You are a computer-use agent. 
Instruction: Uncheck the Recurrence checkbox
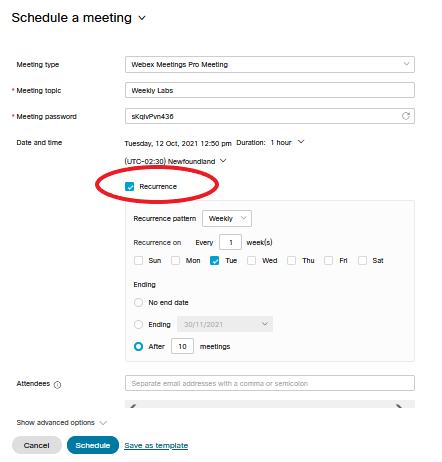[129, 186]
